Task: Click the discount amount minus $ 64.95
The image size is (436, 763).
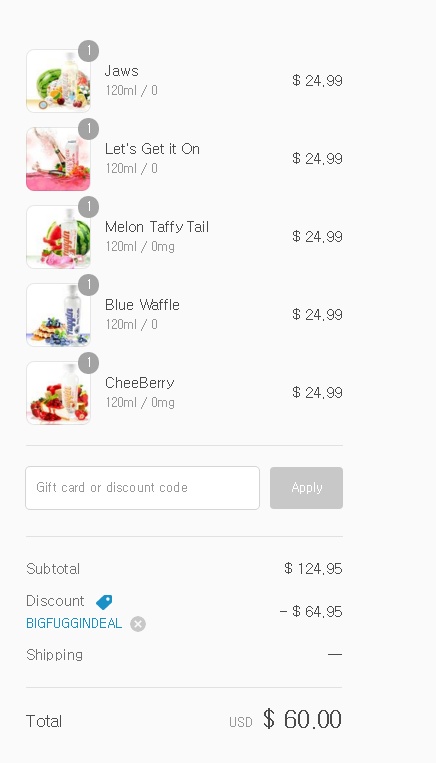Action: click(311, 612)
